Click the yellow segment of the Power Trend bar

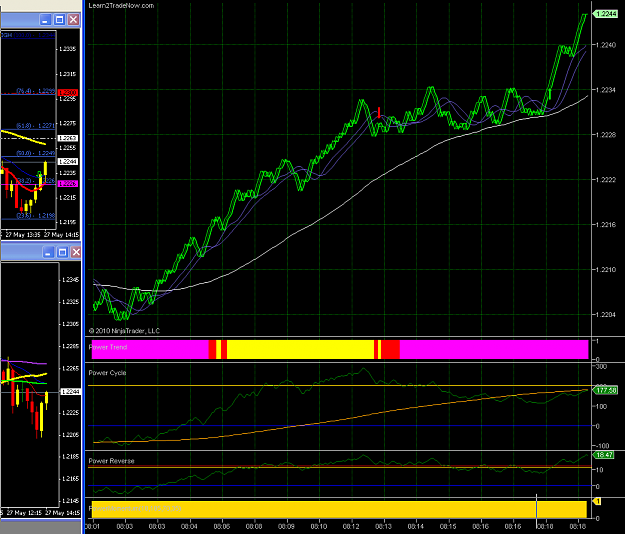300,349
